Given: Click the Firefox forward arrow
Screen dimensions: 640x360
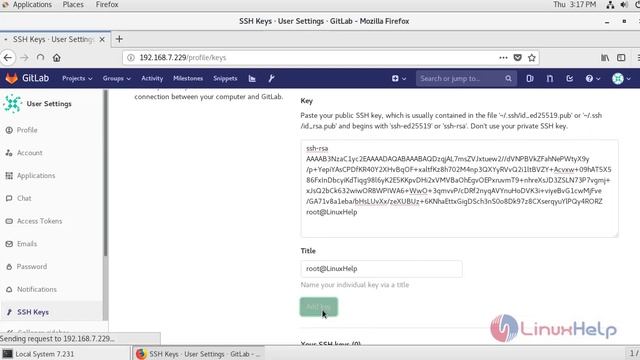Looking at the screenshot, I should point(24,58).
